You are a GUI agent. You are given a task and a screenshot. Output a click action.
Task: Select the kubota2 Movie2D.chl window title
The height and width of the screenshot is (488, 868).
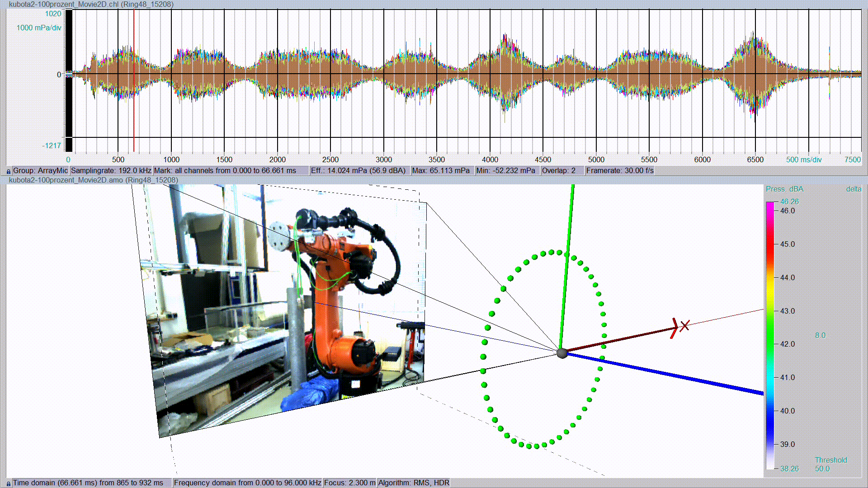91,4
